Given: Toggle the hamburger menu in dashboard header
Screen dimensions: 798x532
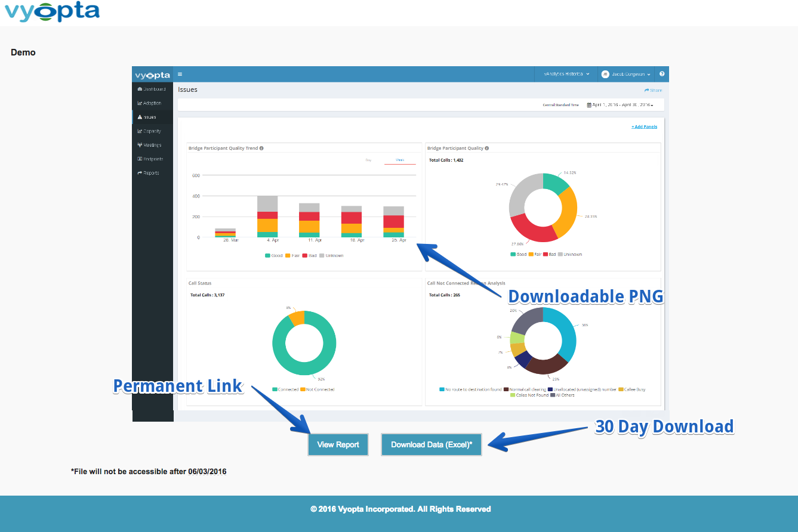Looking at the screenshot, I should tap(180, 75).
